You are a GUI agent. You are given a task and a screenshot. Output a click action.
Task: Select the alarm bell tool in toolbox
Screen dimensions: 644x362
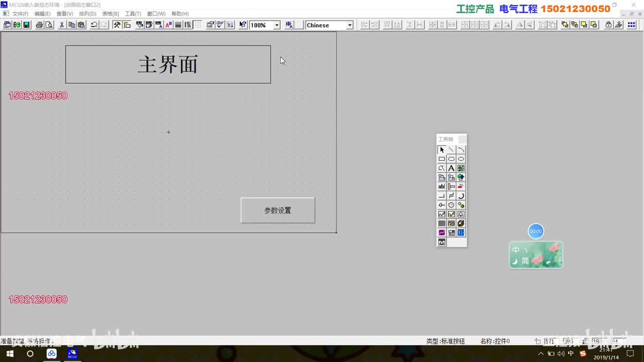pyautogui.click(x=461, y=214)
